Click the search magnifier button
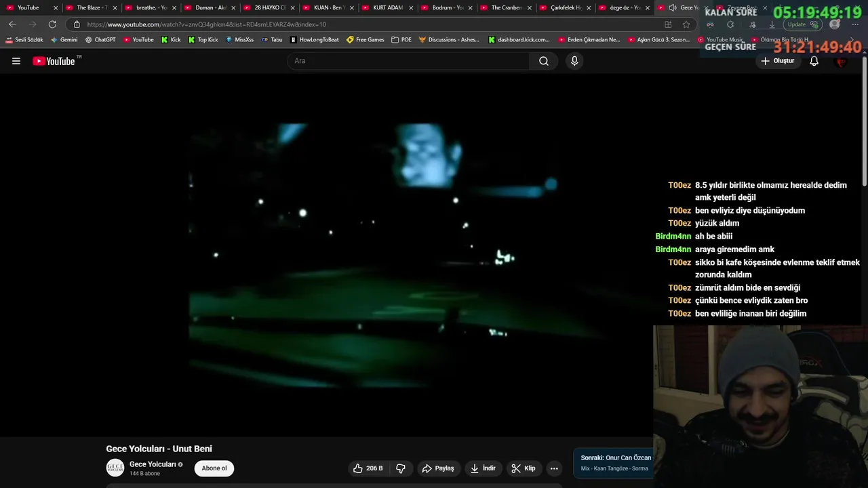Viewport: 868px width, 488px height. coord(544,61)
